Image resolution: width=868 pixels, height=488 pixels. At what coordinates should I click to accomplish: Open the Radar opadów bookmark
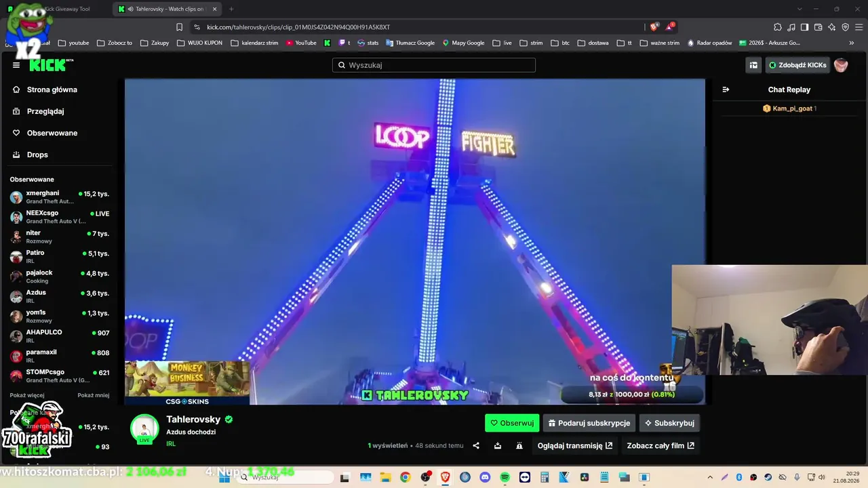[x=709, y=43]
